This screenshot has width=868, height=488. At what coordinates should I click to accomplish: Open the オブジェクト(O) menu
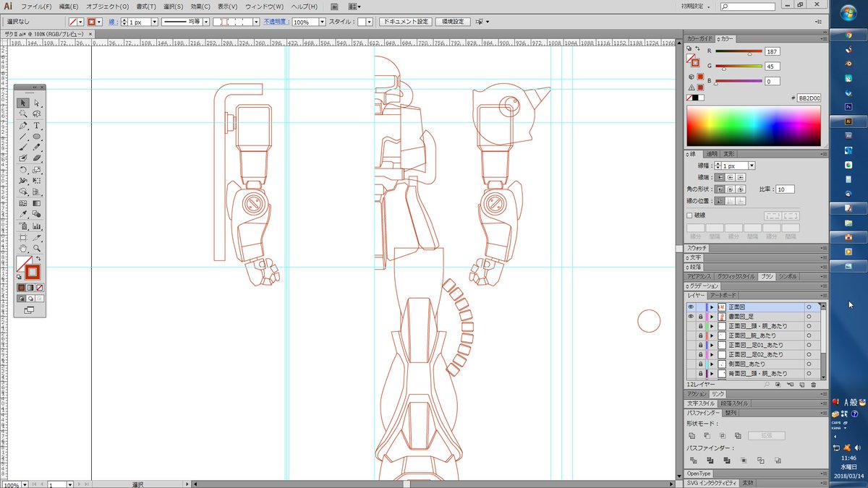[108, 7]
